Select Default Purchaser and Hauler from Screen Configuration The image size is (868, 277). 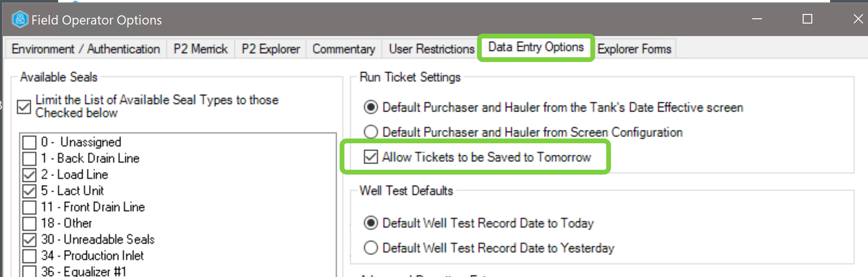coord(371,132)
